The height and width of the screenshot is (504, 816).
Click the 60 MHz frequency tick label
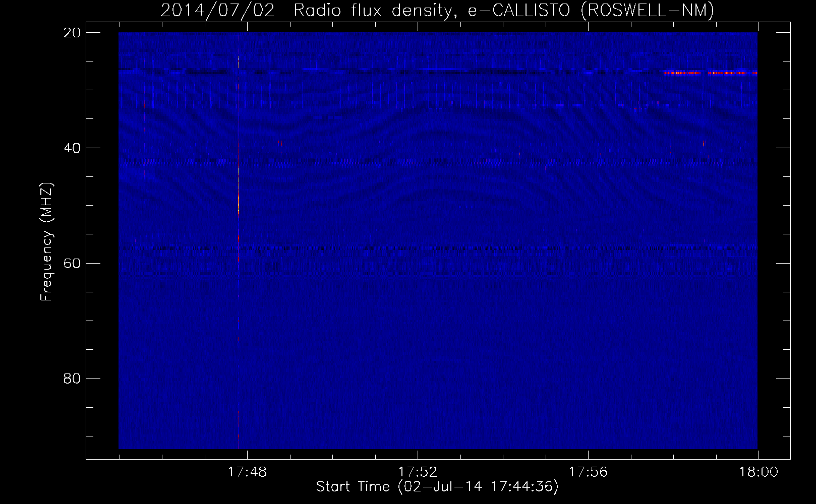tap(72, 264)
